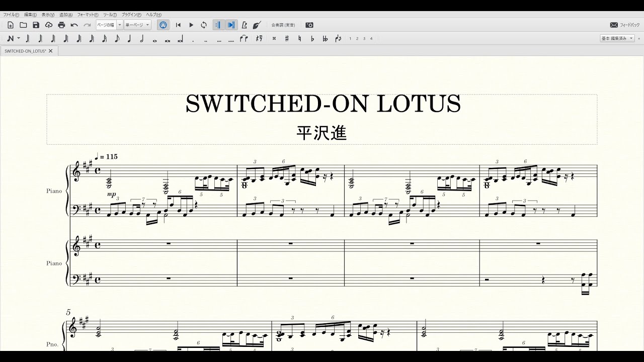Upload the score online with the cloud icon
The width and height of the screenshot is (644, 362).
click(x=49, y=25)
